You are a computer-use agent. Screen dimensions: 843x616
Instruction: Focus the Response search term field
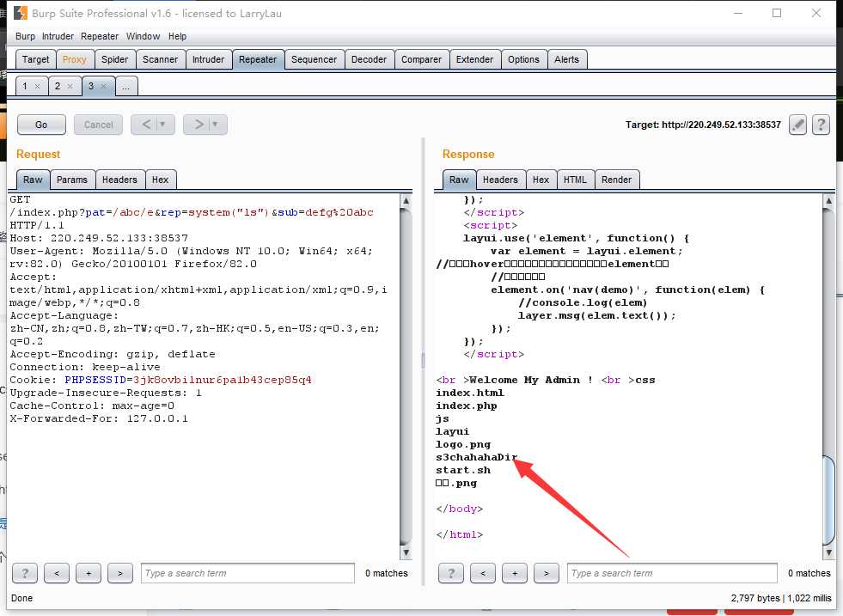[x=672, y=573]
